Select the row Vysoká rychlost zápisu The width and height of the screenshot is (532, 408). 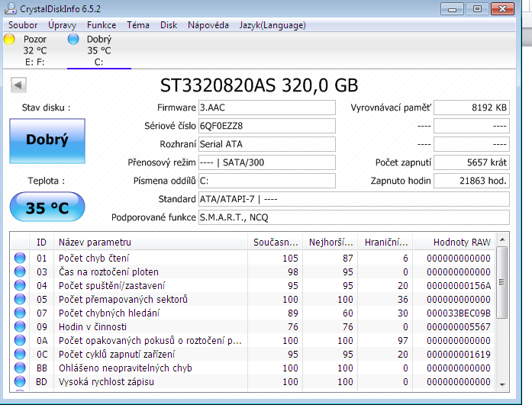pos(253,381)
